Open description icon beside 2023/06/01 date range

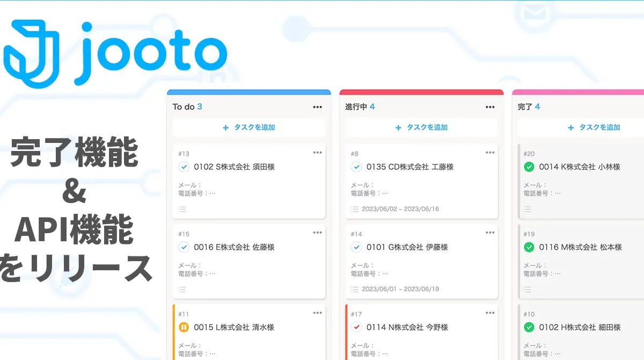pyautogui.click(x=355, y=289)
